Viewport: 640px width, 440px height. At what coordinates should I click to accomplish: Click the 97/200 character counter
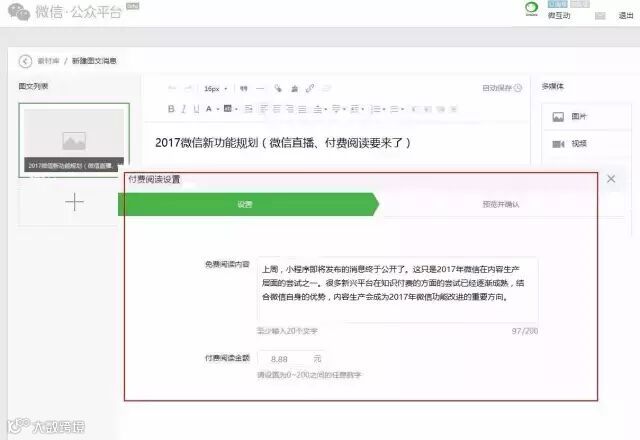click(x=524, y=331)
